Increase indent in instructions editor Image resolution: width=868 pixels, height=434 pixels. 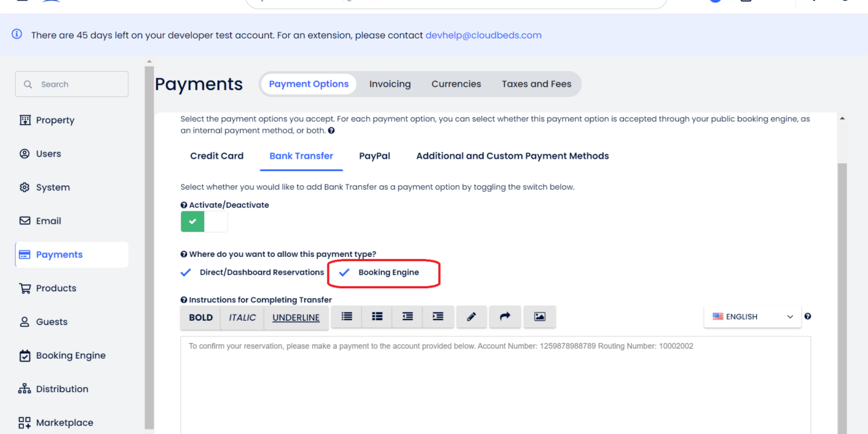(x=438, y=317)
